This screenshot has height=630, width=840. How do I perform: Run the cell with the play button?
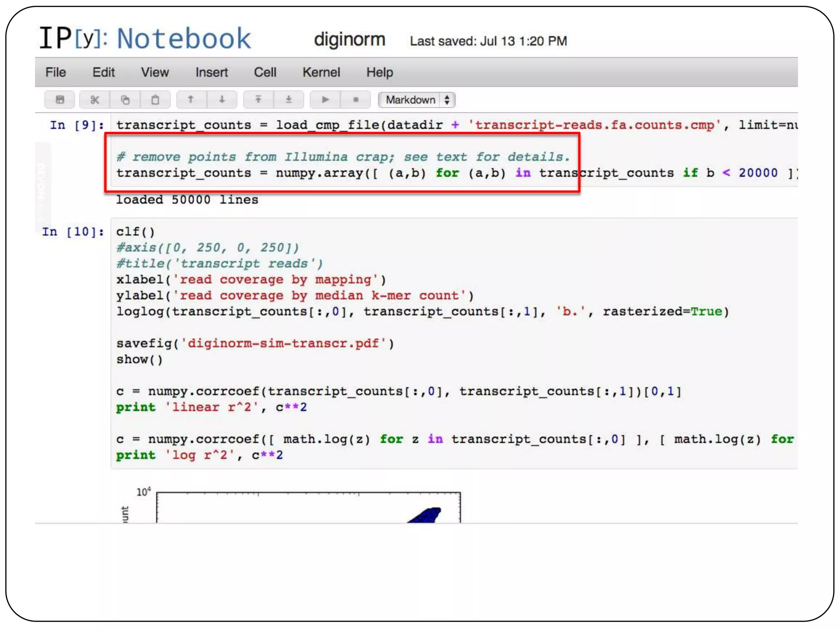pyautogui.click(x=325, y=100)
